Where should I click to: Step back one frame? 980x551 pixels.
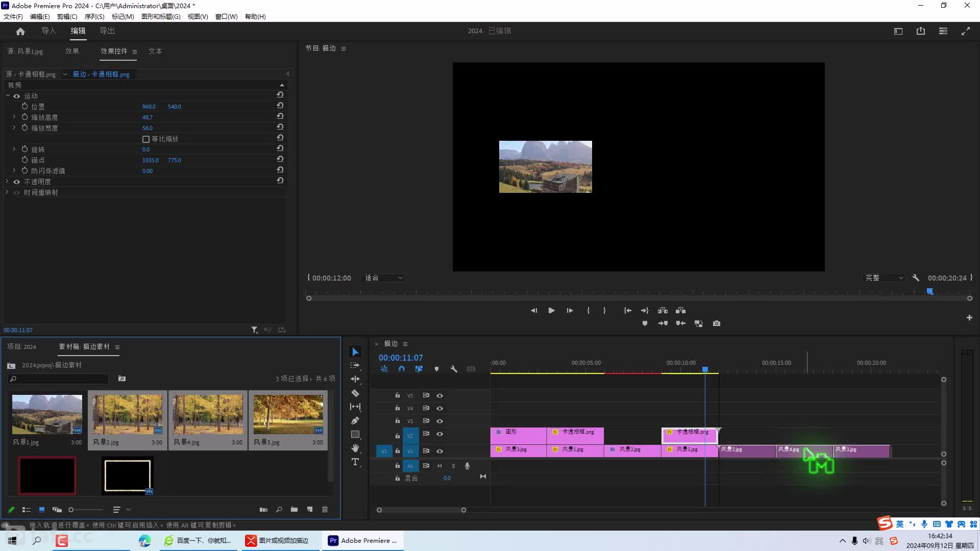[533, 310]
